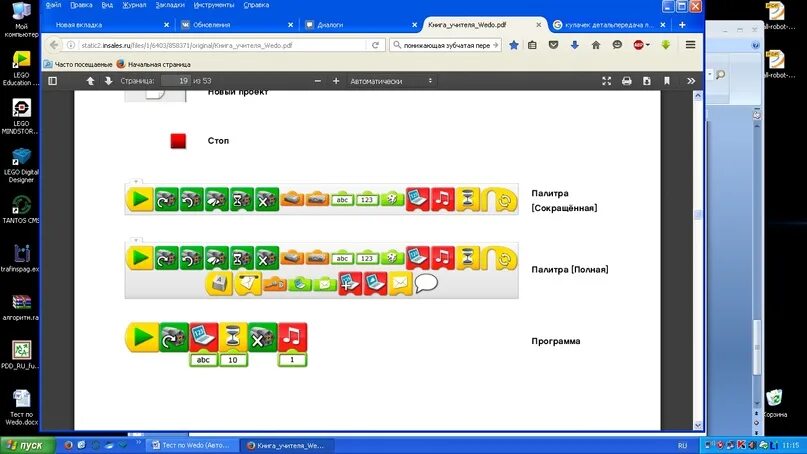Toggle the PDF viewer sidebar
This screenshot has height=454, width=807.
52,81
